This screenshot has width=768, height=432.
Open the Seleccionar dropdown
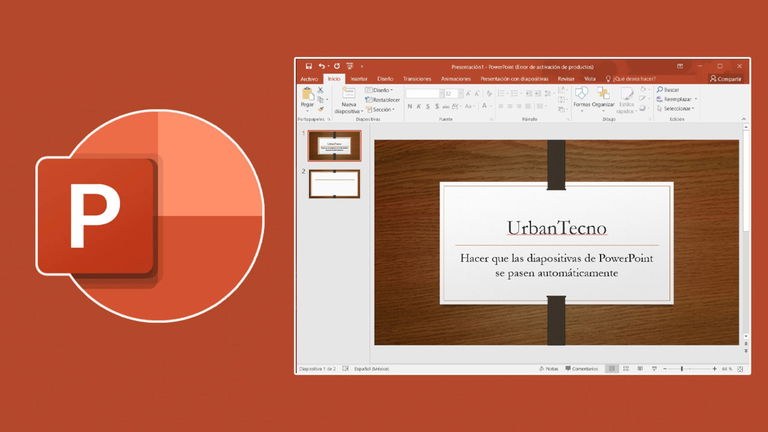point(675,109)
